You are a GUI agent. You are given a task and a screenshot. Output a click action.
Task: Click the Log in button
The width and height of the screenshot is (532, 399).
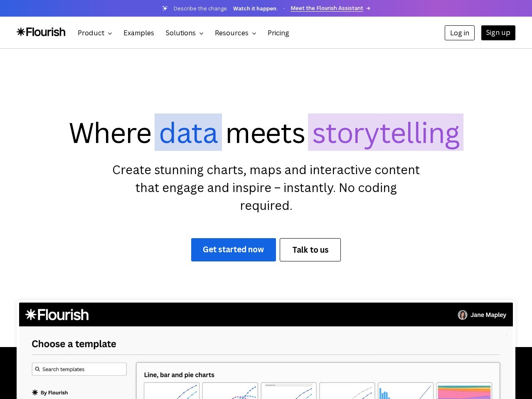pos(460,33)
